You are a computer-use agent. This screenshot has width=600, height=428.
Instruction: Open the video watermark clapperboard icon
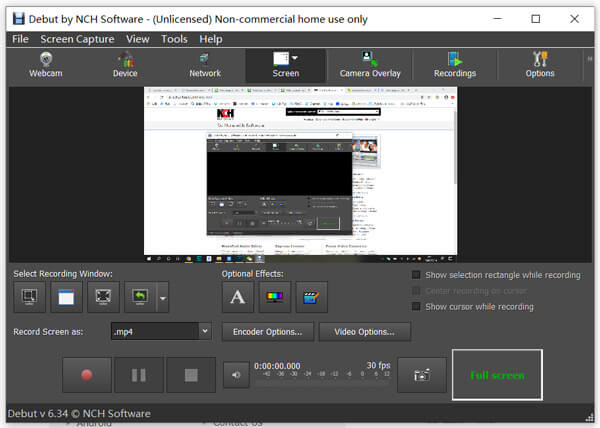point(311,297)
